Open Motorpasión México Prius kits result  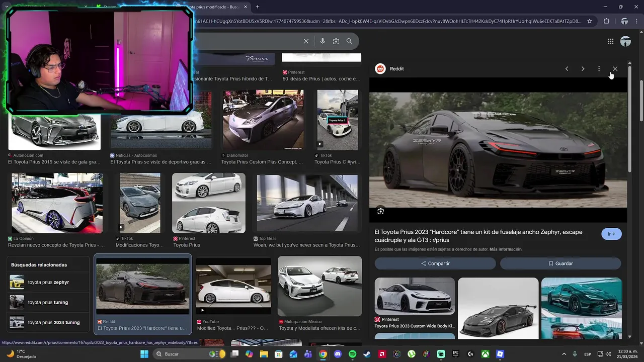coord(319,286)
